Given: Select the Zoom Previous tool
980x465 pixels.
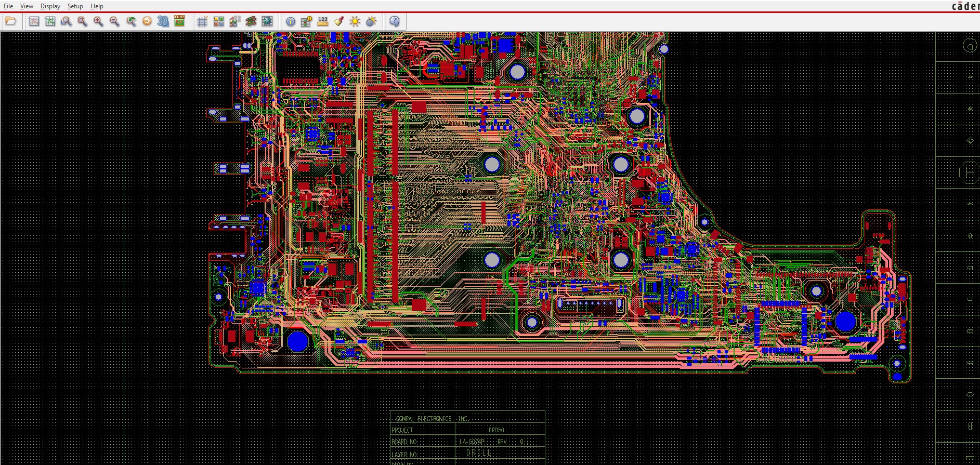Looking at the screenshot, I should [131, 21].
